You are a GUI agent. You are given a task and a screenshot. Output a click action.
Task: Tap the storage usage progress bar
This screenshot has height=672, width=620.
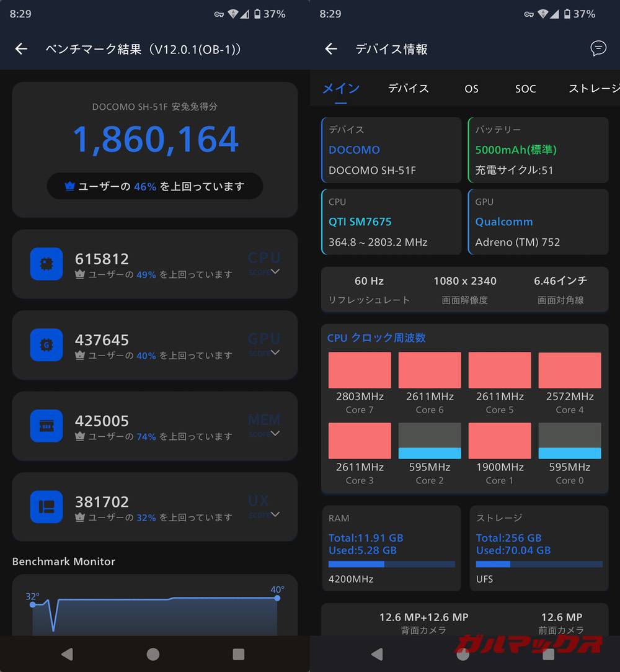[x=539, y=564]
